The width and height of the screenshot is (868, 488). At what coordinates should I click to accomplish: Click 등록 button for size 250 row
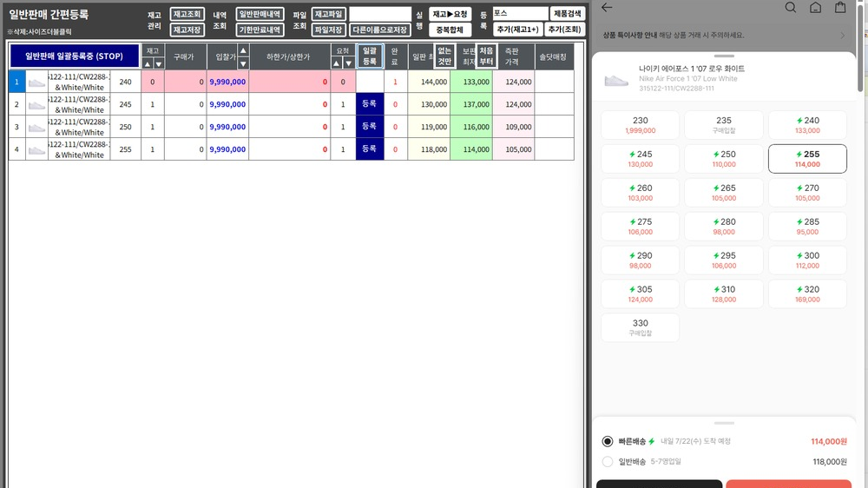370,127
